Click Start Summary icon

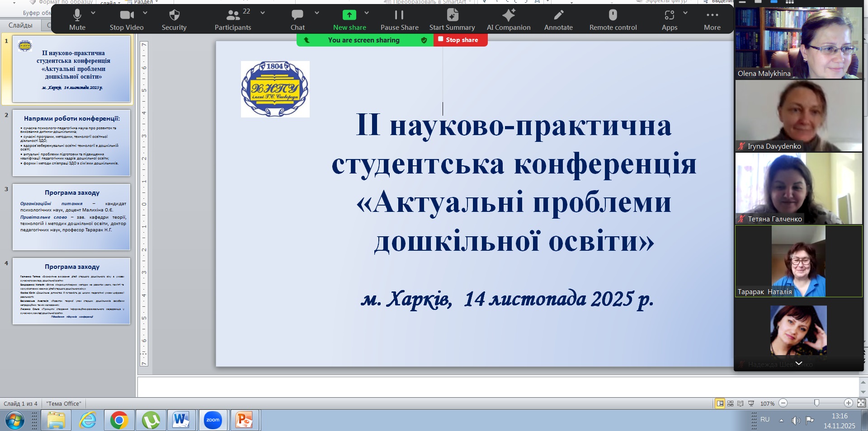(452, 20)
